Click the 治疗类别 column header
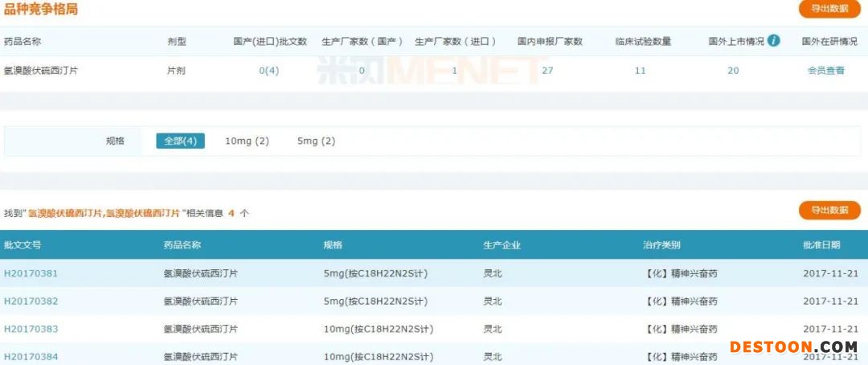 tap(661, 245)
